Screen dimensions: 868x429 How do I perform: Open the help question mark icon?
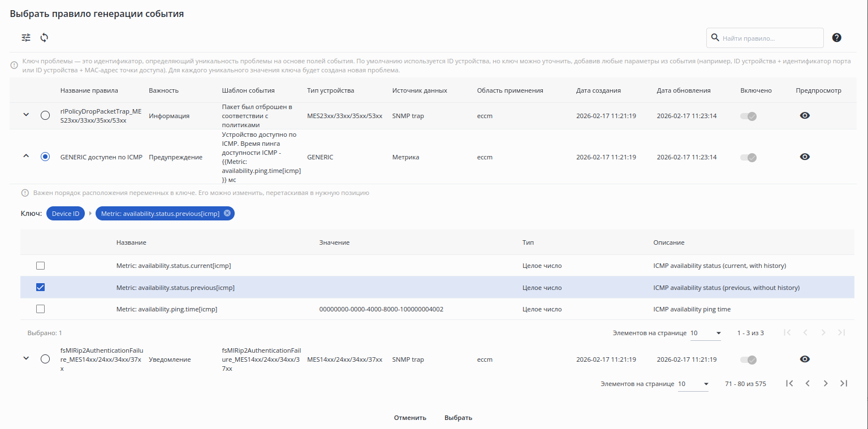pyautogui.click(x=837, y=38)
